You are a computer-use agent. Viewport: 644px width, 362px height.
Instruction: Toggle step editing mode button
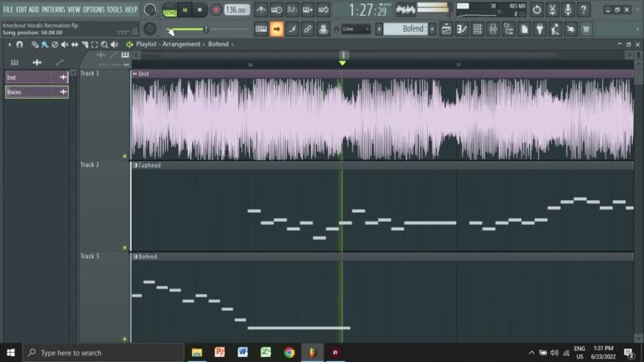click(293, 29)
